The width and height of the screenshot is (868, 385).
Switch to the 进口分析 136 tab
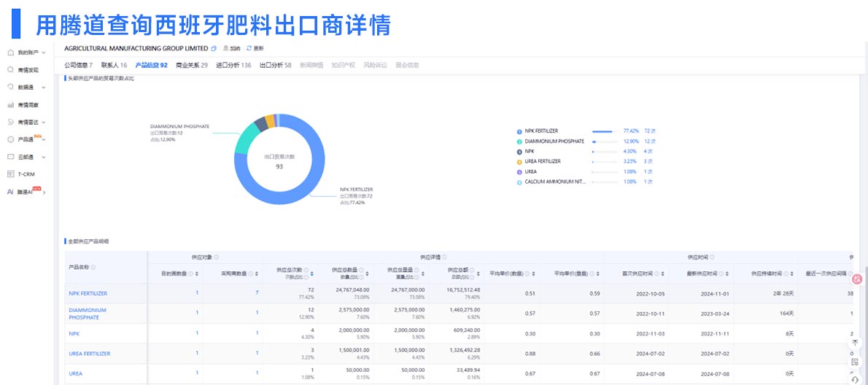point(233,66)
